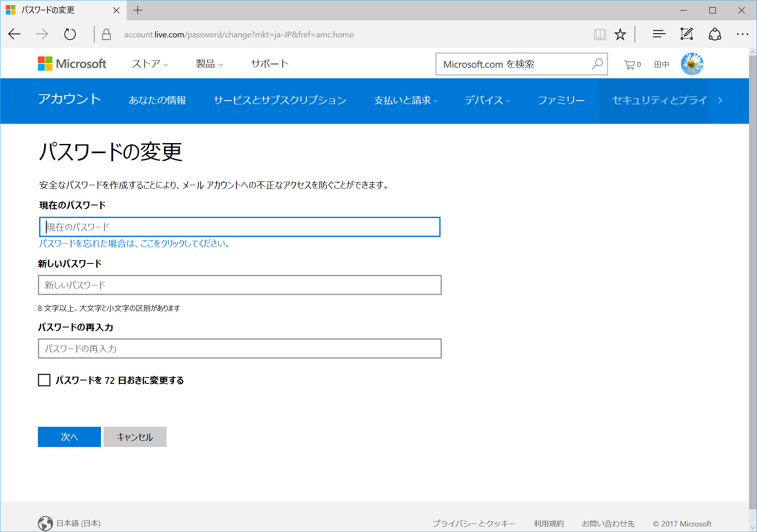Open the forgotten password link

[x=134, y=243]
